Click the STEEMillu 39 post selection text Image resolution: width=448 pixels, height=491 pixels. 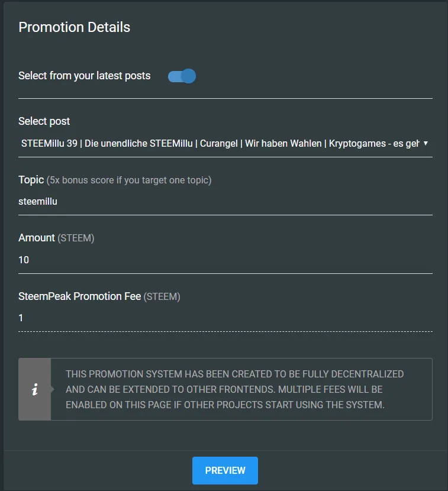(x=220, y=143)
